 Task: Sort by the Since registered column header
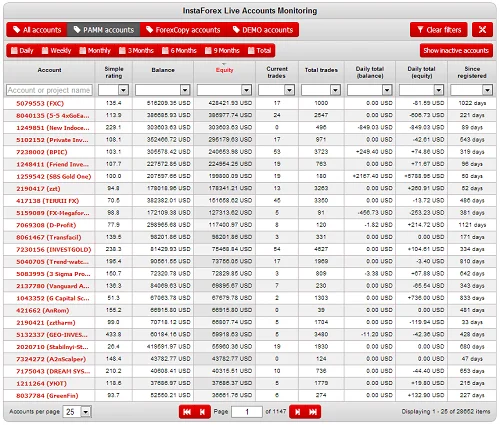click(x=472, y=72)
